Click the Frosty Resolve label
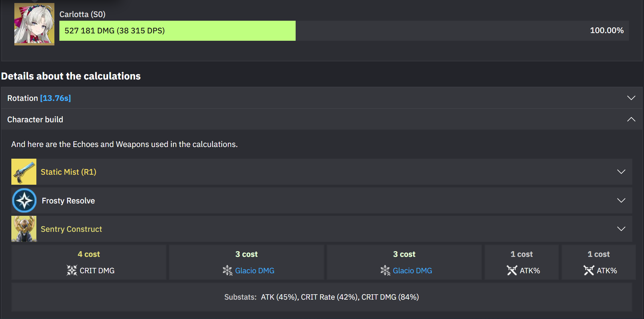Image resolution: width=644 pixels, height=319 pixels. click(68, 201)
